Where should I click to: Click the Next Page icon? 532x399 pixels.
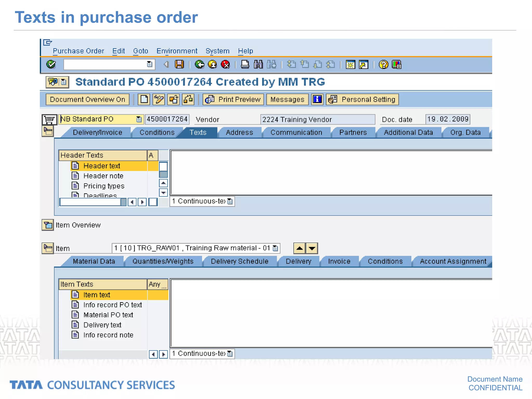pyautogui.click(x=317, y=64)
